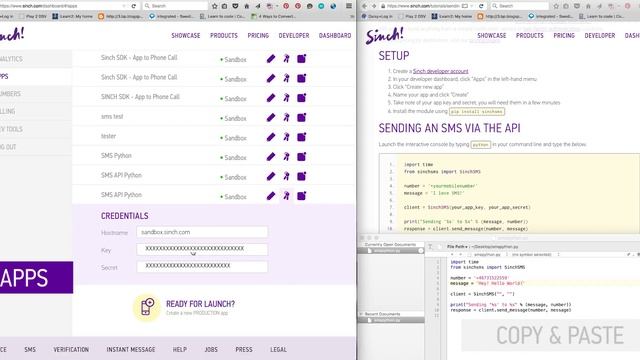Bookmark page with star in left browser
The image size is (640, 360).
pos(215,6)
